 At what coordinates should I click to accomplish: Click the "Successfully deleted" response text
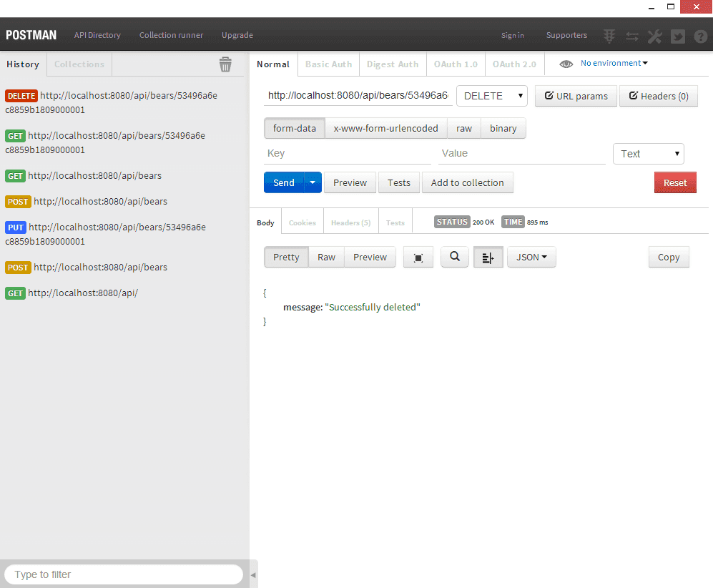pos(373,307)
